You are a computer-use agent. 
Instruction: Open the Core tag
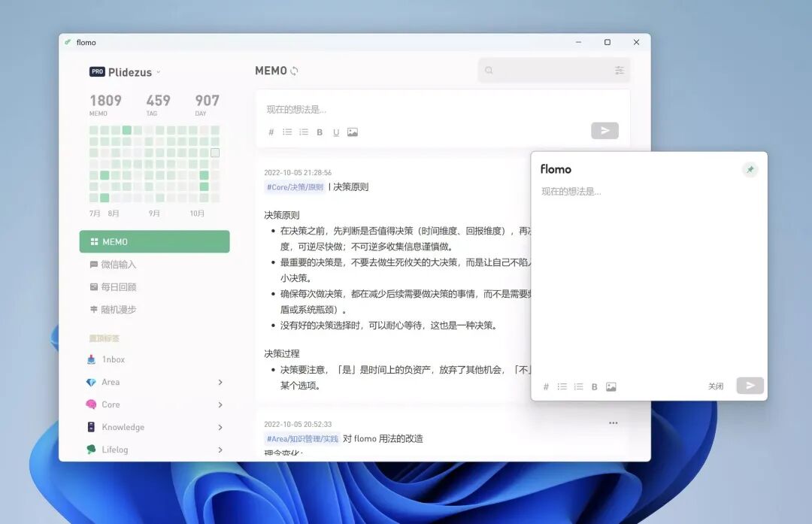[111, 405]
